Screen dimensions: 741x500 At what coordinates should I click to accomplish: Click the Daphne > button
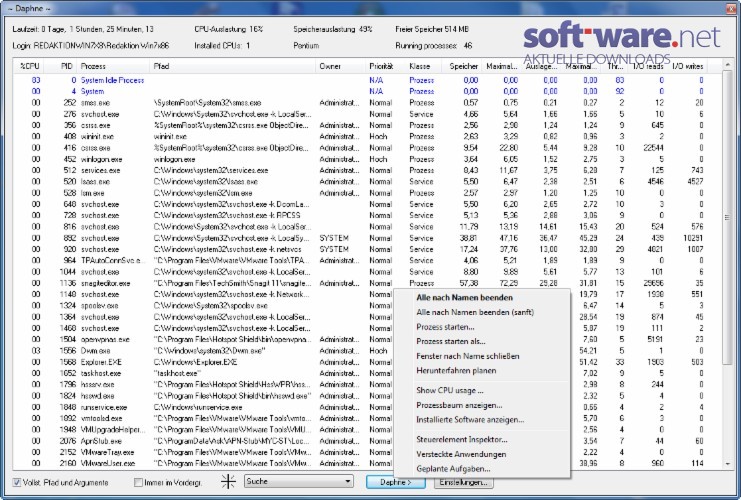click(x=396, y=482)
